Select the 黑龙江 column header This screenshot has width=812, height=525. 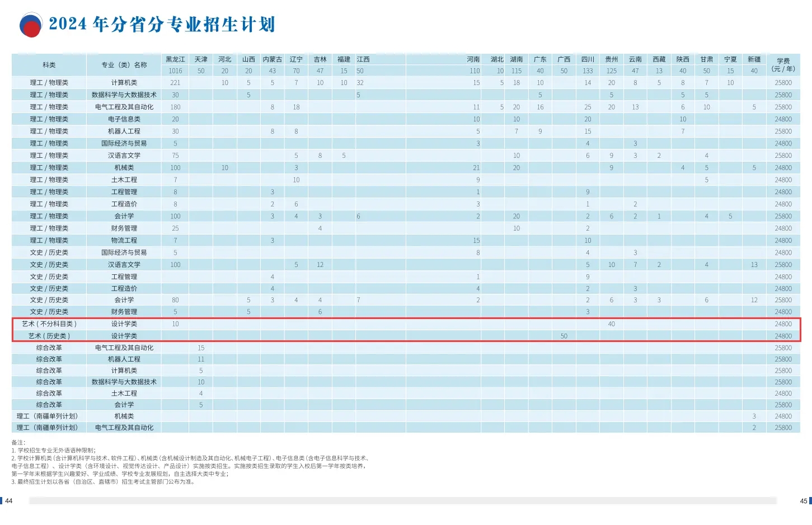point(175,59)
